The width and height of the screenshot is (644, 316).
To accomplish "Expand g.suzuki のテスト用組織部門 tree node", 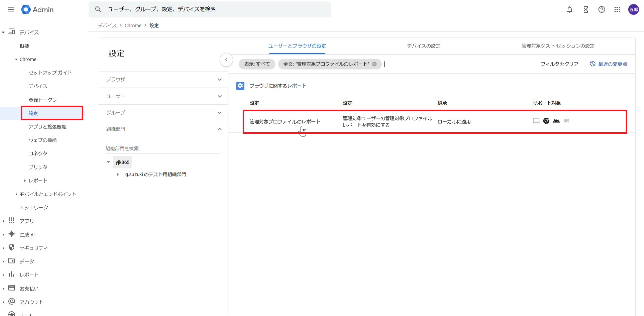I will pyautogui.click(x=118, y=174).
